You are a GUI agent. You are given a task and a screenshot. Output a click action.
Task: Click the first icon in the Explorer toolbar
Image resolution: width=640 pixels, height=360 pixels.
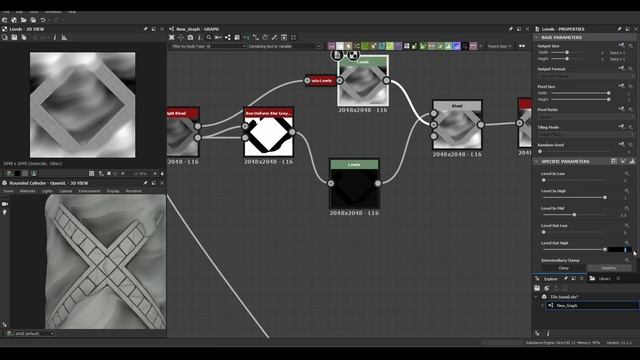tap(537, 288)
